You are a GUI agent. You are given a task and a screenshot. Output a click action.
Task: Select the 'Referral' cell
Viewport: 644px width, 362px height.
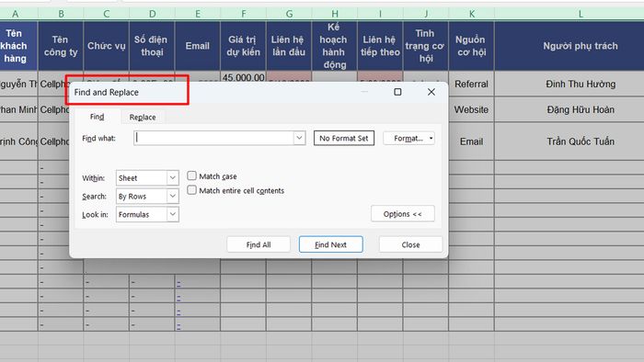coord(471,84)
